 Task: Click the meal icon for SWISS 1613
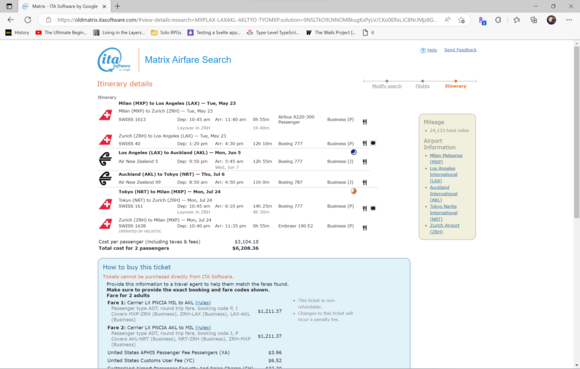(x=365, y=122)
